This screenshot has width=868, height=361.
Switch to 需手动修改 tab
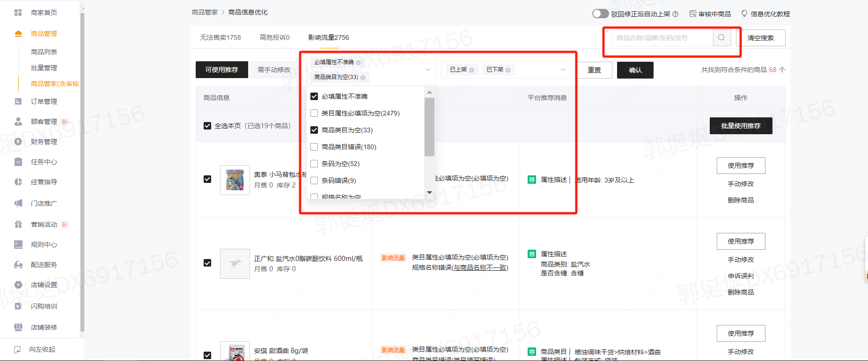coord(274,70)
